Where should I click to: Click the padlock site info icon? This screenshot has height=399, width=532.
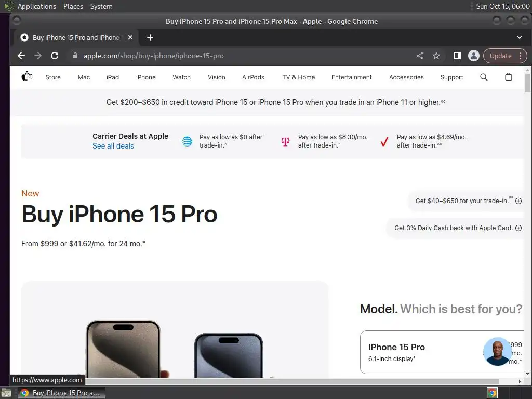coord(75,56)
